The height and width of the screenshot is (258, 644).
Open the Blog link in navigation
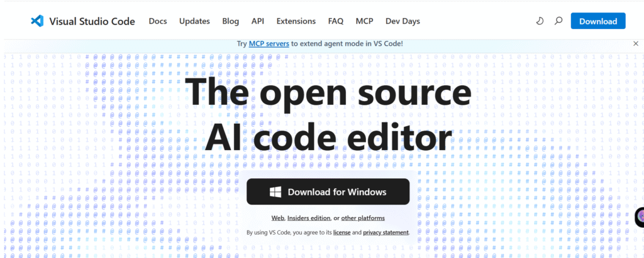231,21
